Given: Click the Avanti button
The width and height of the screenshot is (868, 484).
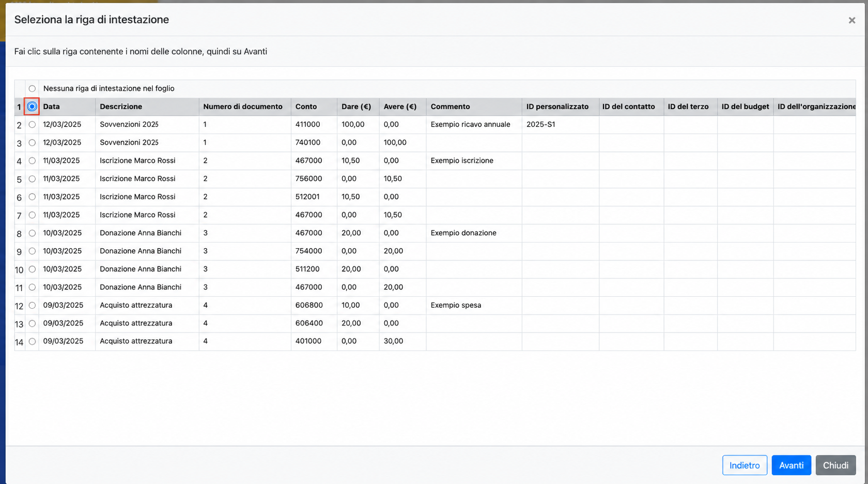Looking at the screenshot, I should pyautogui.click(x=791, y=465).
